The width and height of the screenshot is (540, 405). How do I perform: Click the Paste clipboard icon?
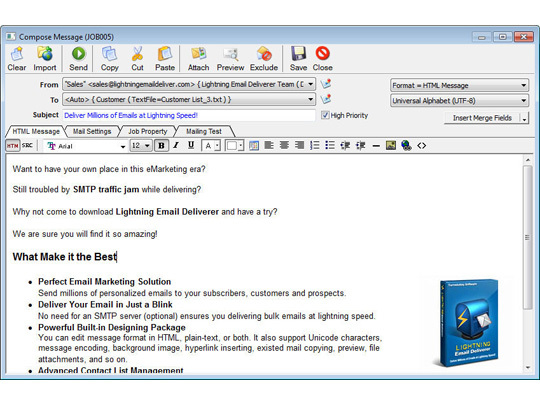pyautogui.click(x=165, y=59)
